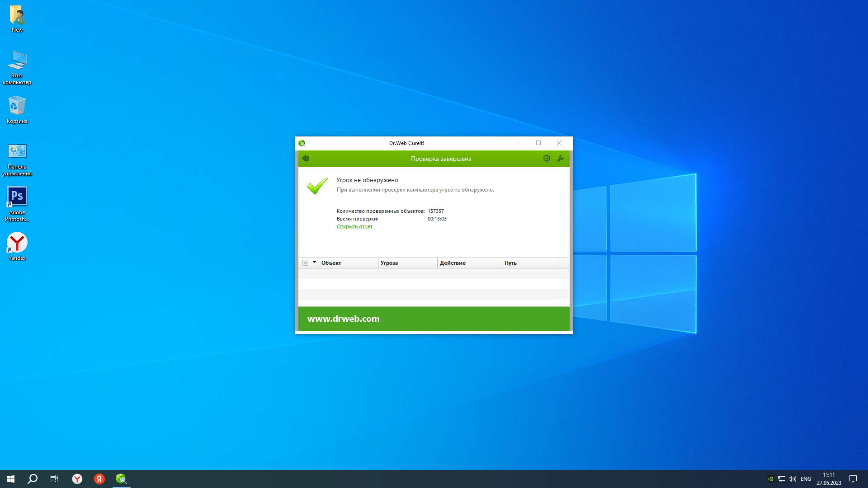Expand the dropdown arrow beside the select-all checkbox
The height and width of the screenshot is (488, 868).
tap(314, 263)
